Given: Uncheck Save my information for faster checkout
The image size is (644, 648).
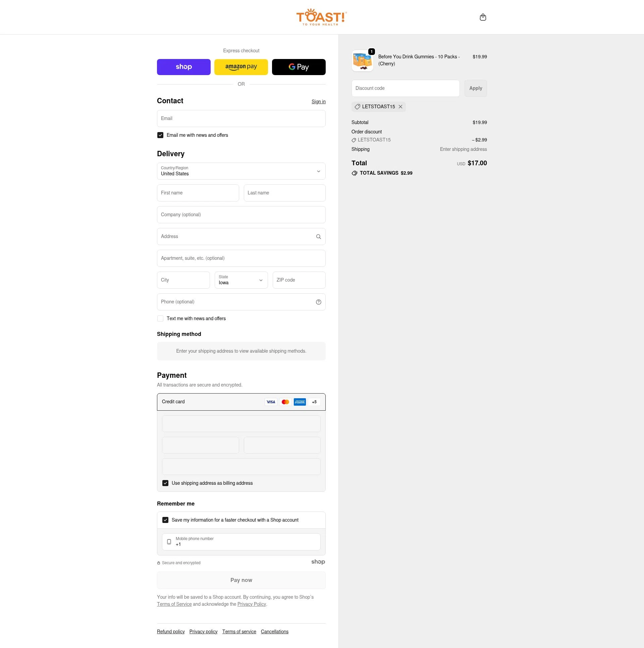Looking at the screenshot, I should (x=165, y=520).
